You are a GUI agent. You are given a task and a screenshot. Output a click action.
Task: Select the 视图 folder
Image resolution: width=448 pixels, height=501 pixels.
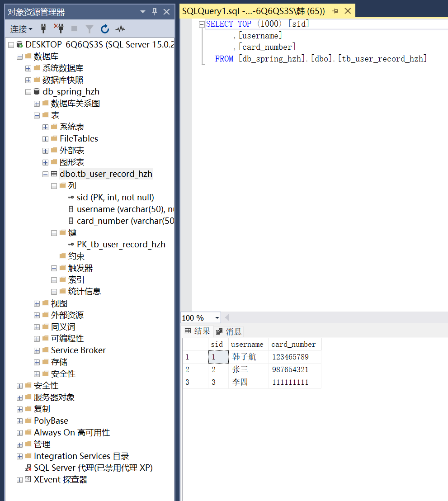click(59, 303)
